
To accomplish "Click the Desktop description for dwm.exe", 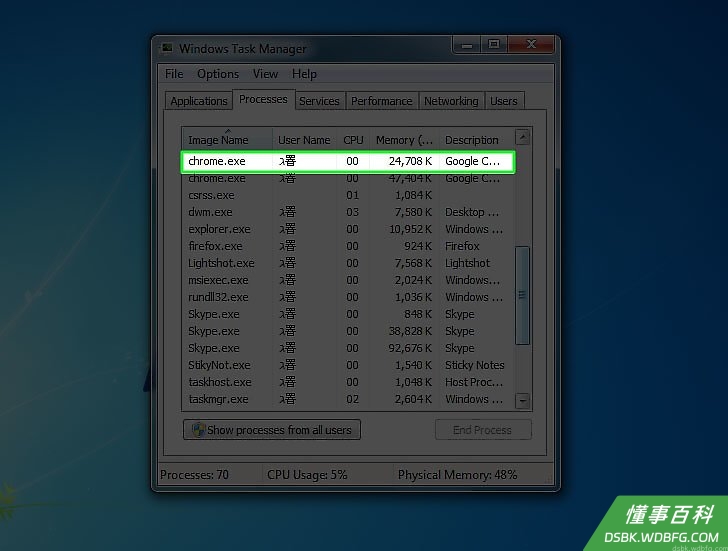I will (x=472, y=213).
